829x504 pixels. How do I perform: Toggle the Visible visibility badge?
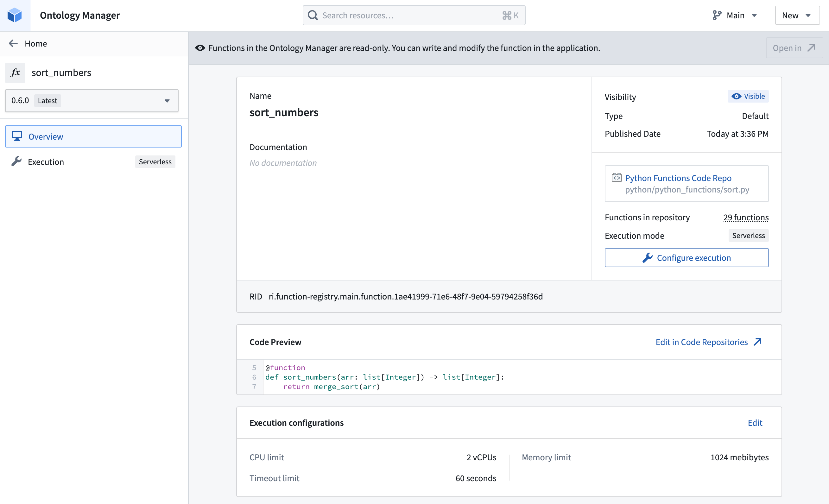[748, 96]
